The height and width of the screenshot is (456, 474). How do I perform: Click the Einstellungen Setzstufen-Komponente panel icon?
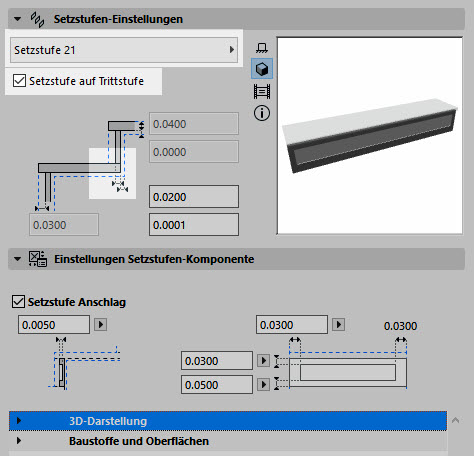pos(38,259)
